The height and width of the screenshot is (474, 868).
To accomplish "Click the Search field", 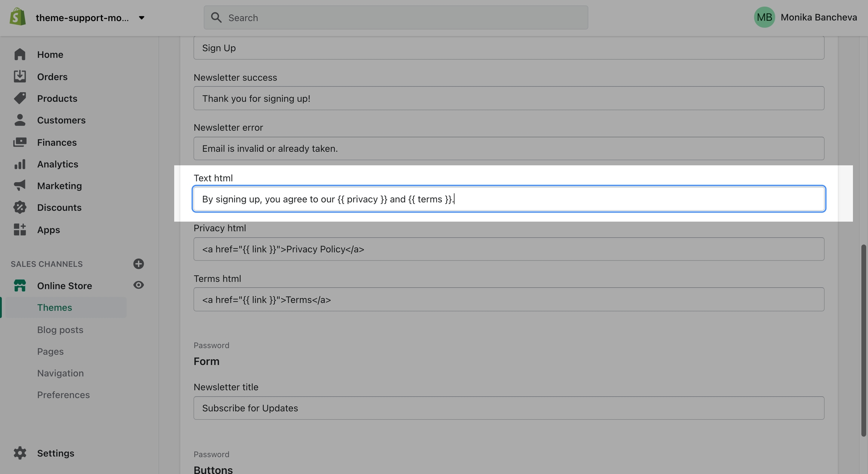I will tap(396, 18).
